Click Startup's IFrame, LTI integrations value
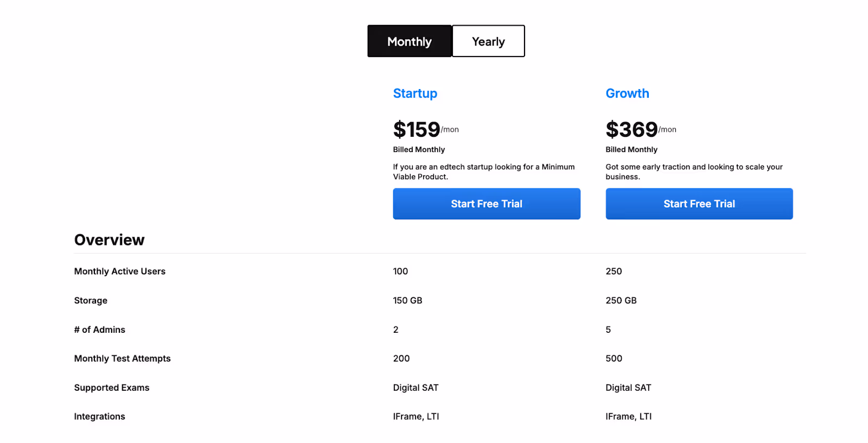The image size is (868, 443). [x=416, y=416]
